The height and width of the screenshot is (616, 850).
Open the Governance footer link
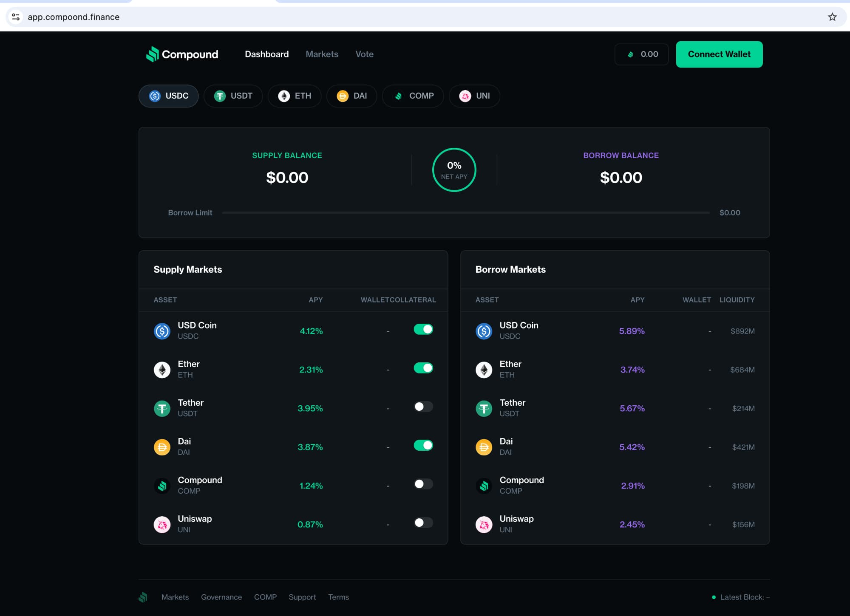221,597
